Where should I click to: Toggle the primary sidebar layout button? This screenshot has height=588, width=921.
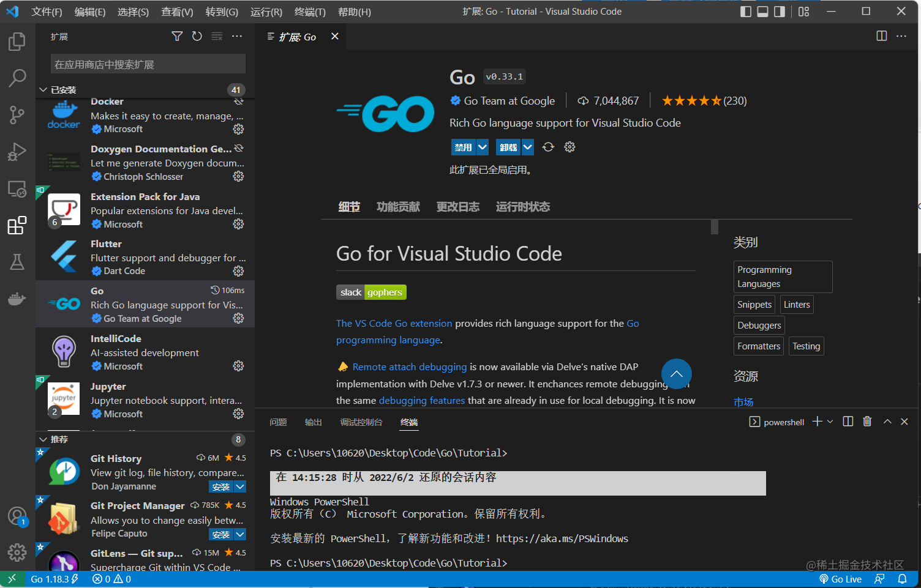[746, 12]
